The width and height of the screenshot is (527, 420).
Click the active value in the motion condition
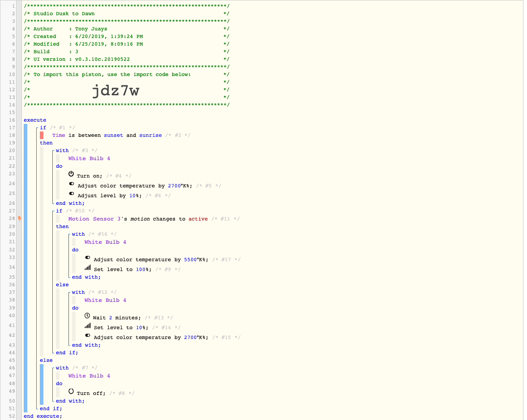(x=198, y=219)
